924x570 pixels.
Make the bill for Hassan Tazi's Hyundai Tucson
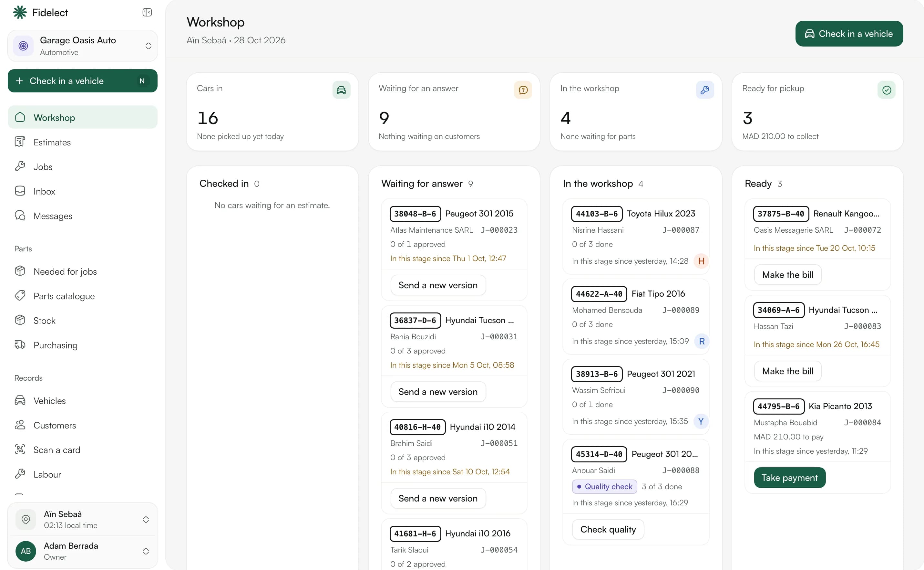[788, 371]
